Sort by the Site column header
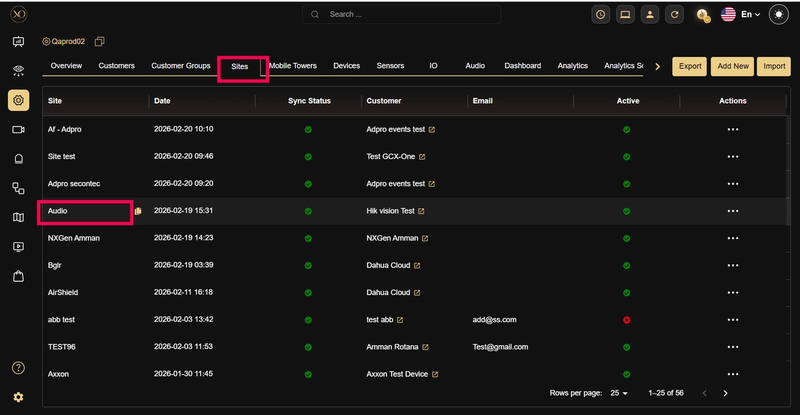This screenshot has height=415, width=800. coord(55,101)
